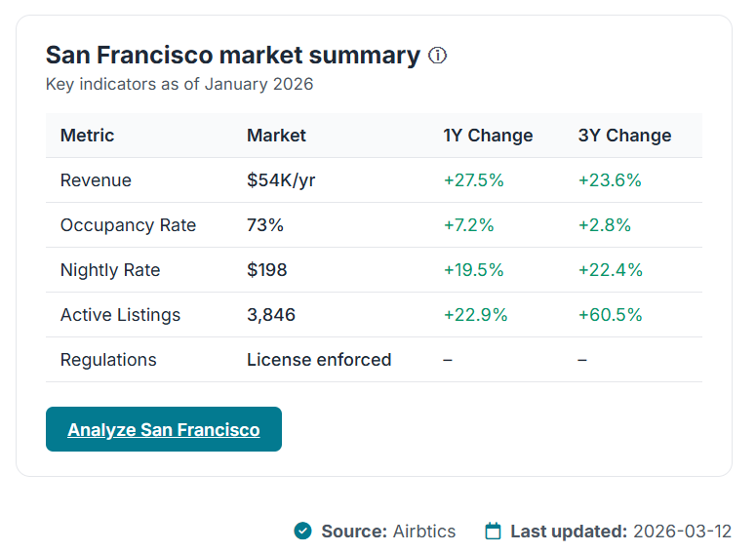
Task: Click the calendar icon beside Last updated
Action: click(x=494, y=532)
